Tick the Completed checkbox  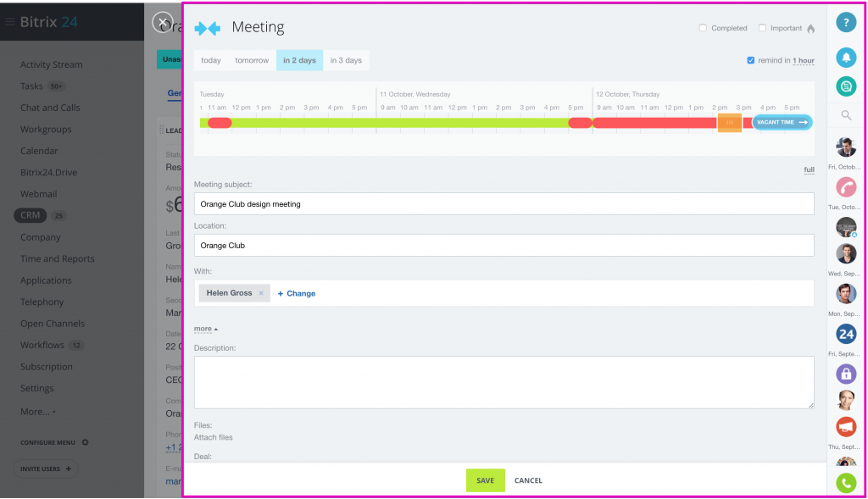703,28
